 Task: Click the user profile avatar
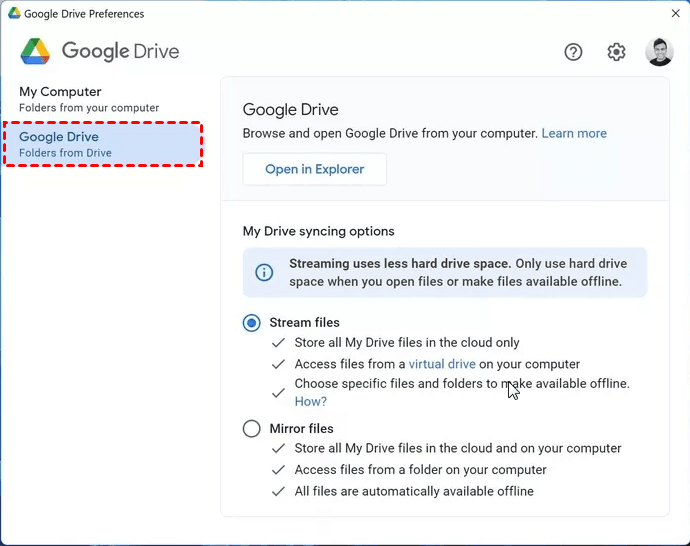pyautogui.click(x=659, y=52)
